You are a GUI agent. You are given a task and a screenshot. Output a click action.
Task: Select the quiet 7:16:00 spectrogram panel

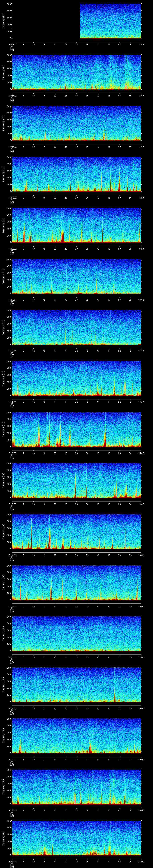point(76,633)
